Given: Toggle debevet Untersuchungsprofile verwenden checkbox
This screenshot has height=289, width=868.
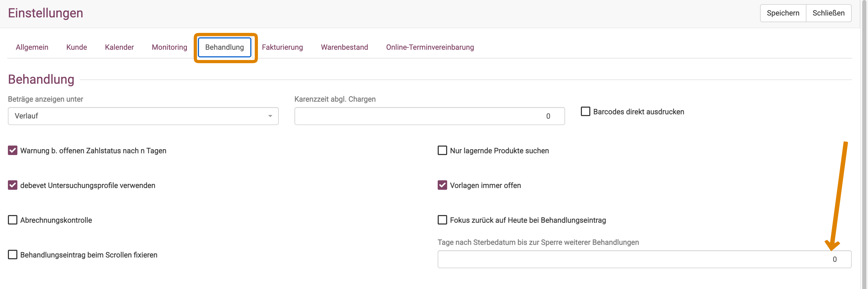Looking at the screenshot, I should point(13,185).
